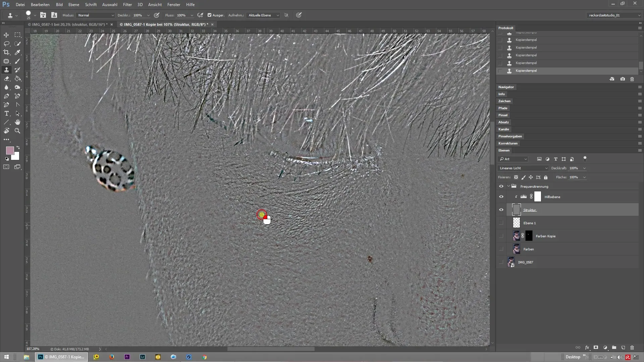Open the layer Deckkraft dropdown arrow
The image size is (644, 362).
click(x=585, y=168)
